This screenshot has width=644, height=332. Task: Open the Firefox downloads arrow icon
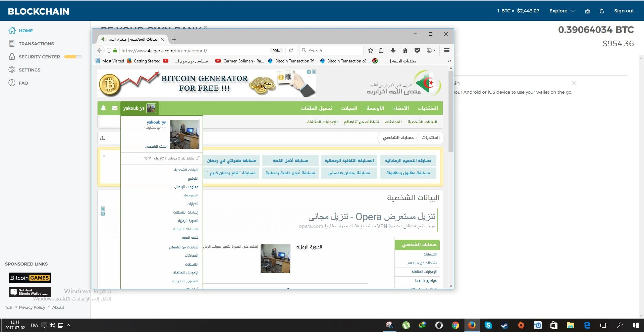(393, 50)
